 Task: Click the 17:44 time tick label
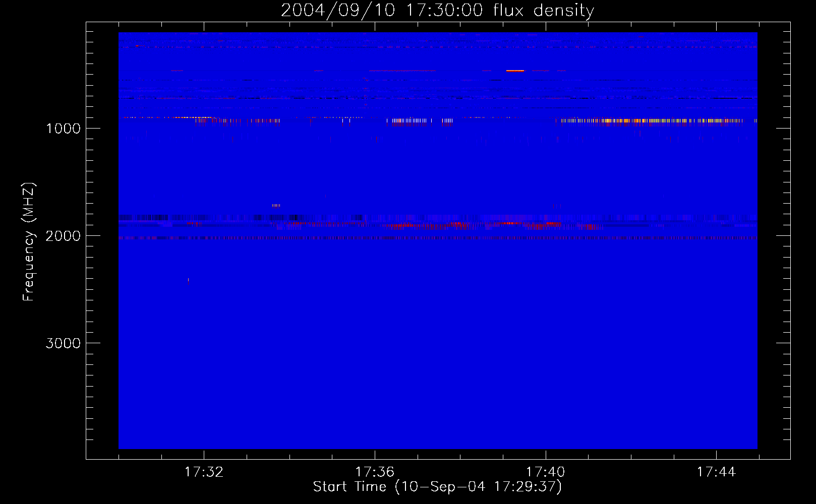click(716, 472)
